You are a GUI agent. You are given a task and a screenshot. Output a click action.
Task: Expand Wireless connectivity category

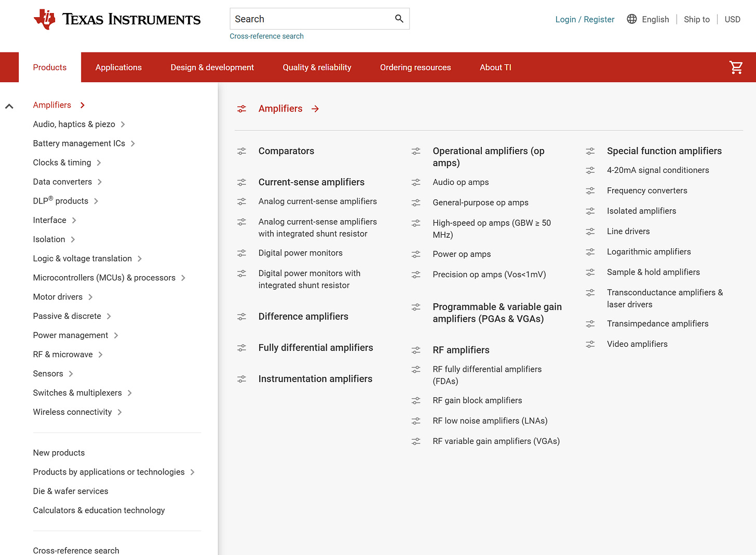point(119,412)
